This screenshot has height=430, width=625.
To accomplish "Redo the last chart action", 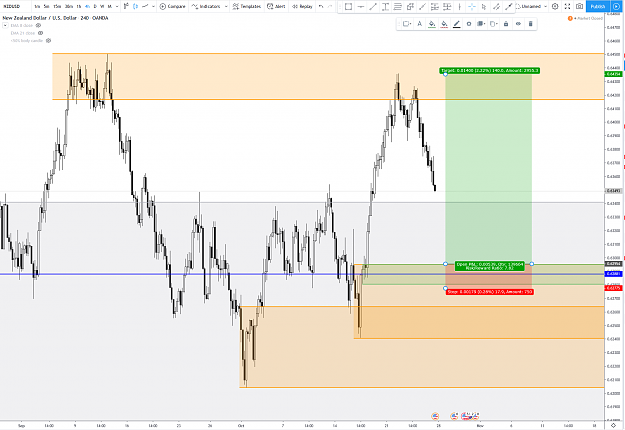I will pos(330,6).
